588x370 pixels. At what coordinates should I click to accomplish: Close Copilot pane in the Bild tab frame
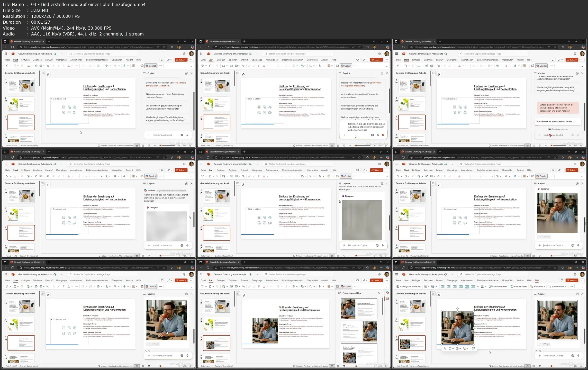582,294
